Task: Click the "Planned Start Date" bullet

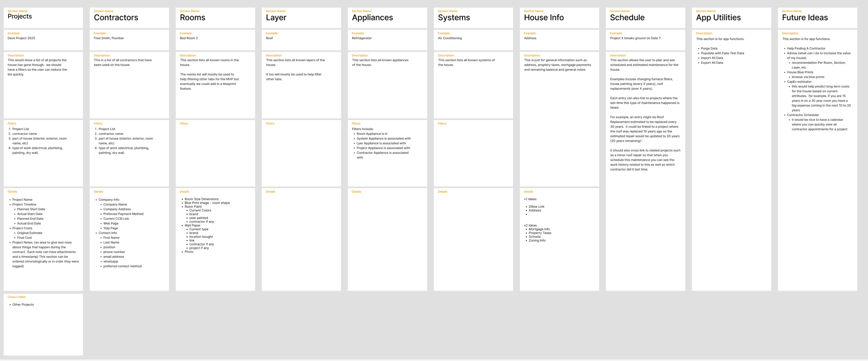Action: tap(31, 209)
